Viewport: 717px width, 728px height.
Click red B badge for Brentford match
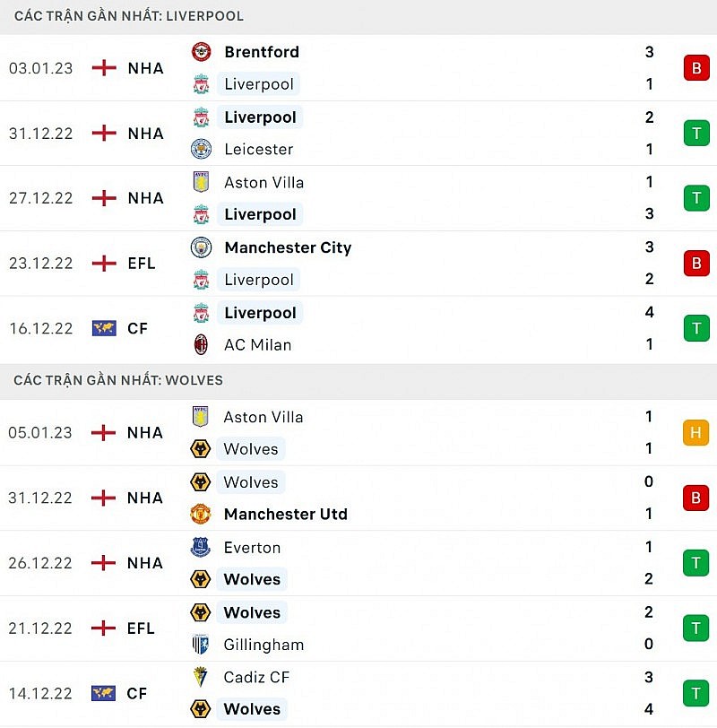(x=695, y=68)
